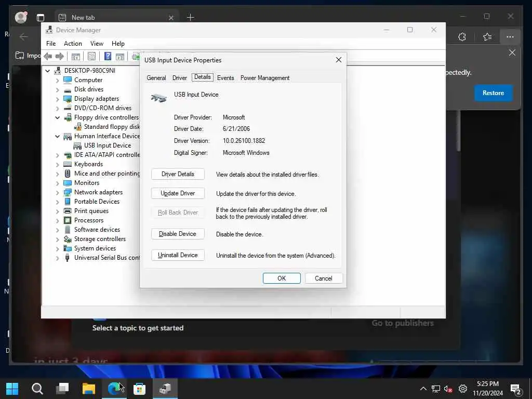Click the Forward arrow in Device Manager toolbar
The width and height of the screenshot is (532, 399).
click(59, 56)
